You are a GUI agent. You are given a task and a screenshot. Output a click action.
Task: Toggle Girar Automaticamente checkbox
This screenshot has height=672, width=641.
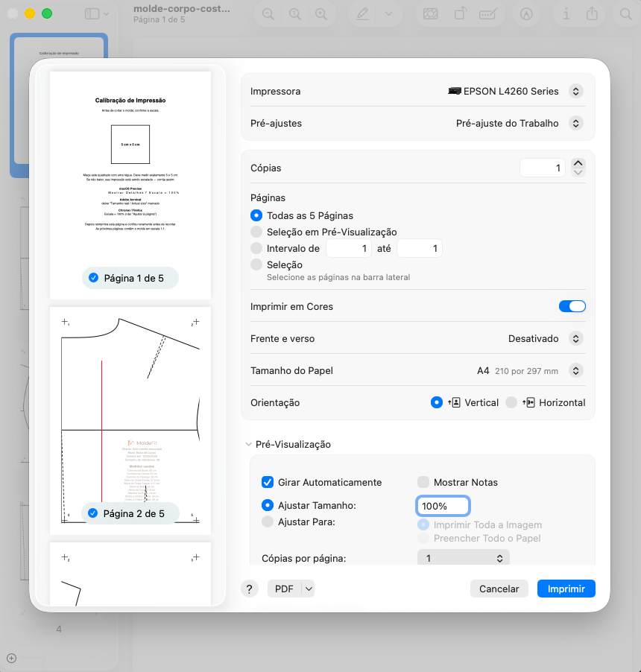(x=268, y=482)
